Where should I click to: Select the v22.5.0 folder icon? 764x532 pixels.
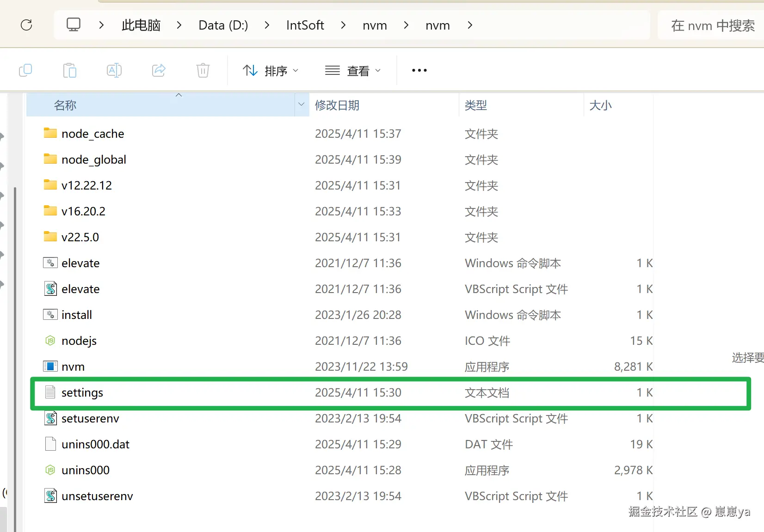coord(50,237)
